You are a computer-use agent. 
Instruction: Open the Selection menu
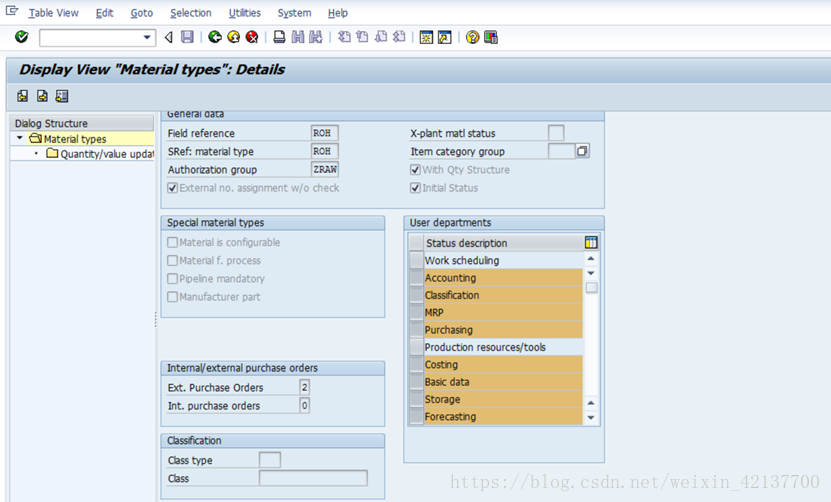(191, 13)
